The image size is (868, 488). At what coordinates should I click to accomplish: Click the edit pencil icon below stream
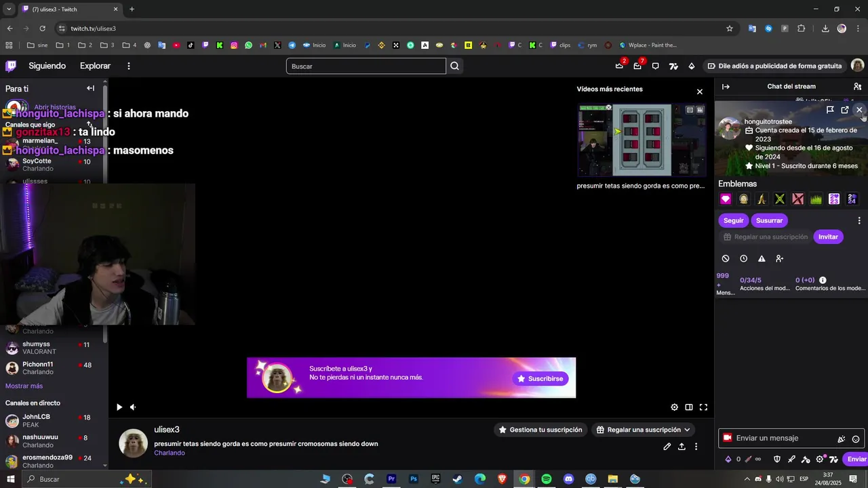click(667, 447)
